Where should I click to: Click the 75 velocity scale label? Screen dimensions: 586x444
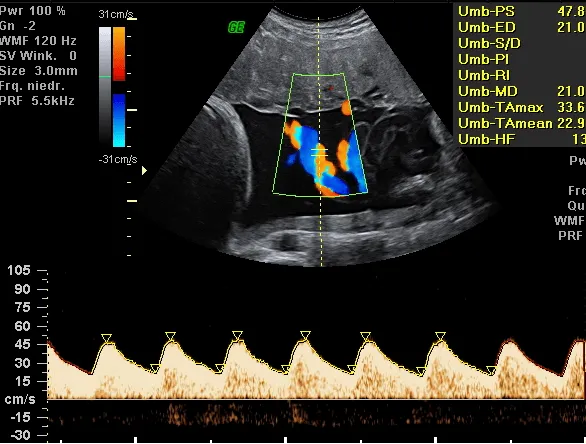tap(22, 308)
